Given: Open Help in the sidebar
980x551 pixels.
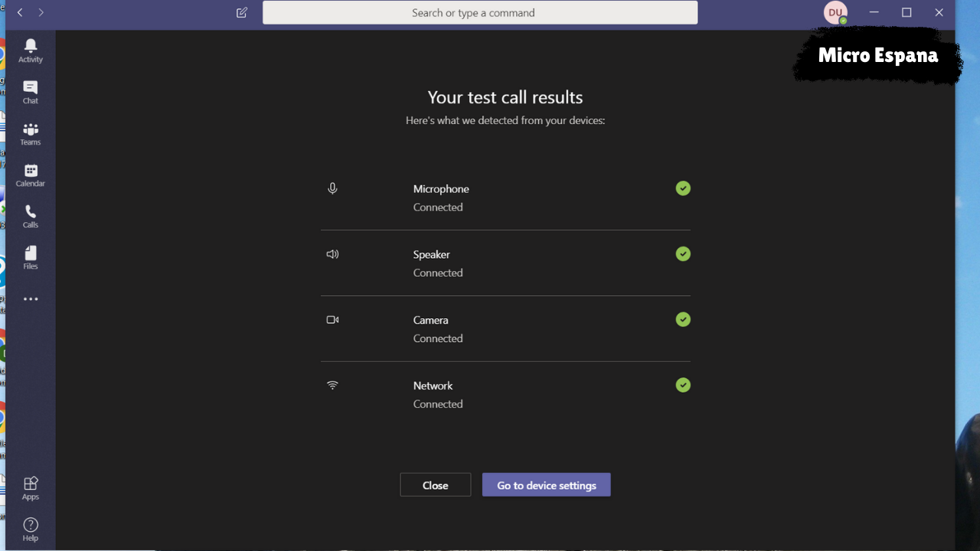Looking at the screenshot, I should click(31, 529).
